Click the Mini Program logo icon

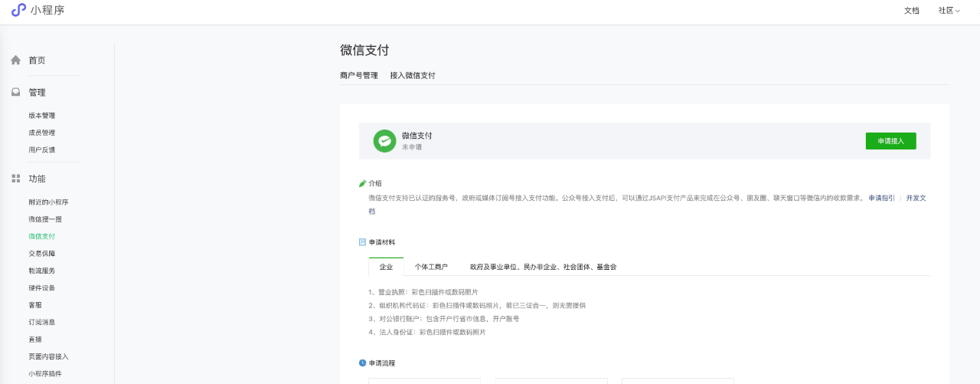point(19,10)
